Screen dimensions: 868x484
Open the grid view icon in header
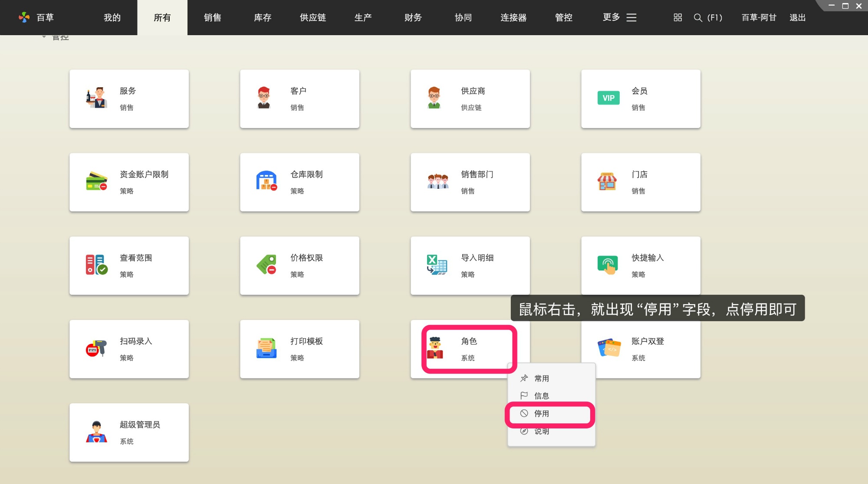(x=677, y=17)
